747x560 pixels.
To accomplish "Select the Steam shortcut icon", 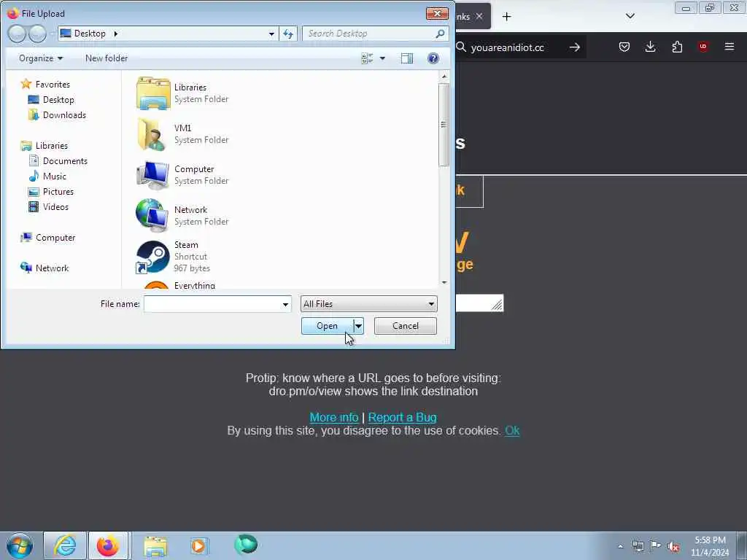I will click(x=152, y=257).
